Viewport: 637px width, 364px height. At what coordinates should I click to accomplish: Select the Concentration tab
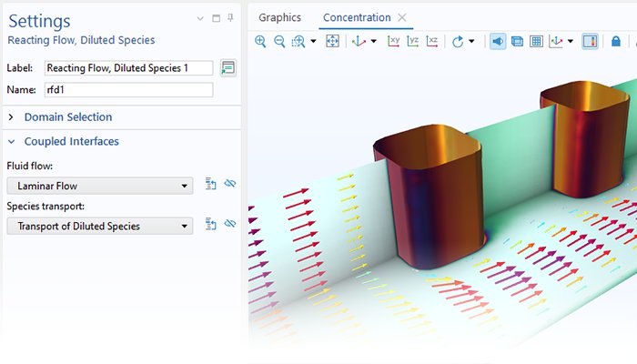coord(357,17)
